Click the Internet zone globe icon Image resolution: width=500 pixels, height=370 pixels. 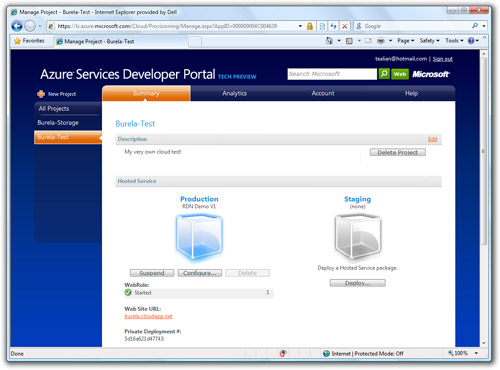point(326,354)
